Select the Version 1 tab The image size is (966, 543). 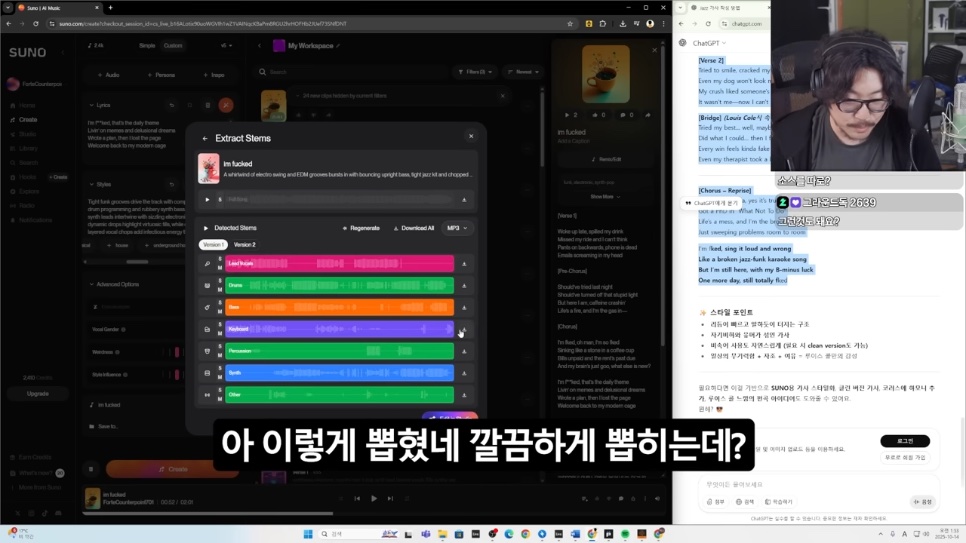coord(212,244)
